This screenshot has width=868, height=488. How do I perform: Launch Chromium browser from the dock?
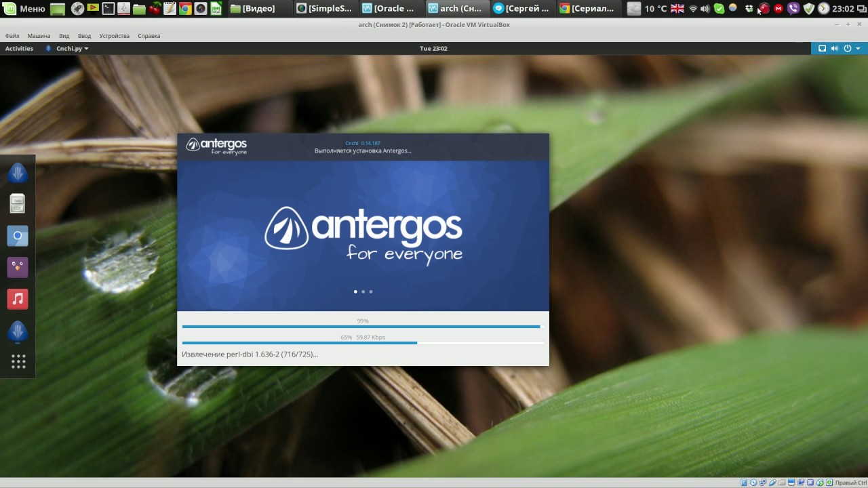tap(18, 236)
